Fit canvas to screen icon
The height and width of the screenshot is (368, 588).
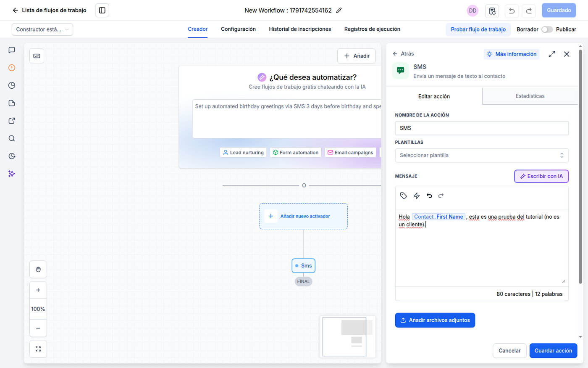click(x=38, y=349)
